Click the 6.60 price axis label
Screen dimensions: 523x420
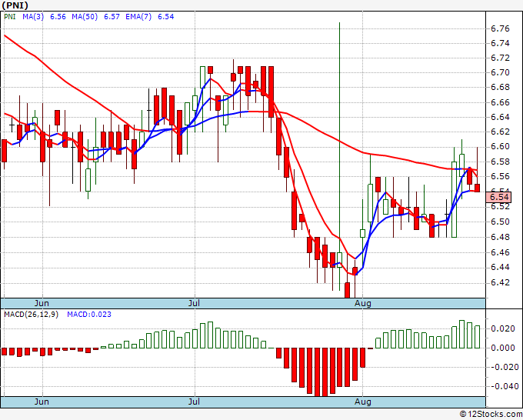501,146
